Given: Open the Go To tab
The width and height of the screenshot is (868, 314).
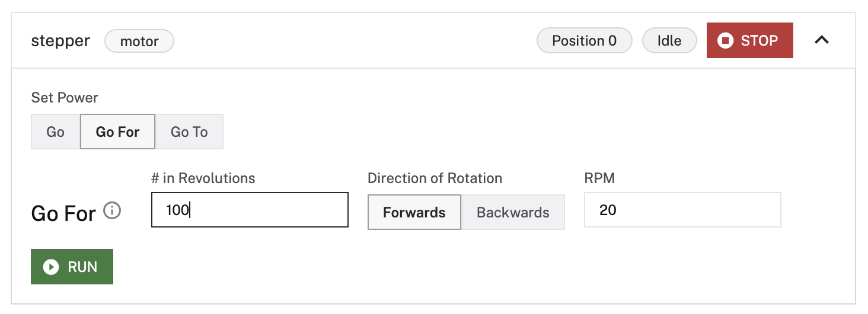Looking at the screenshot, I should (x=189, y=132).
